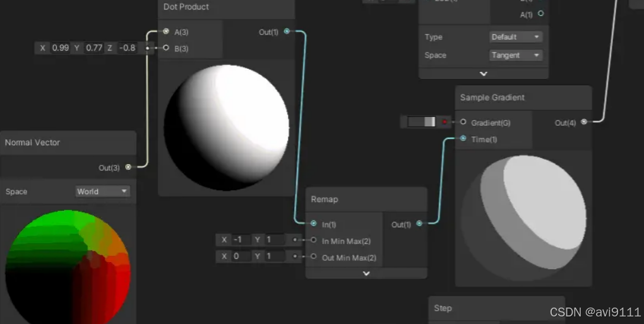
Task: Select the Sample Gradient node title
Action: (492, 98)
